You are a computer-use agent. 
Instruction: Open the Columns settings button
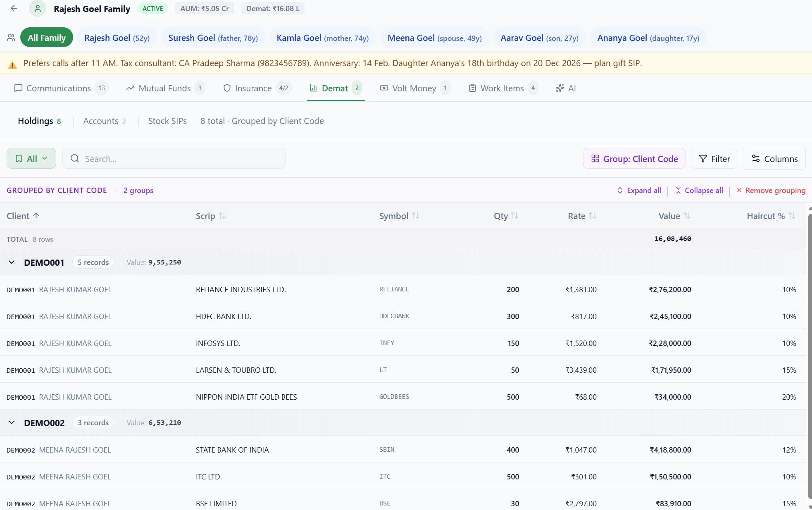[774, 159]
